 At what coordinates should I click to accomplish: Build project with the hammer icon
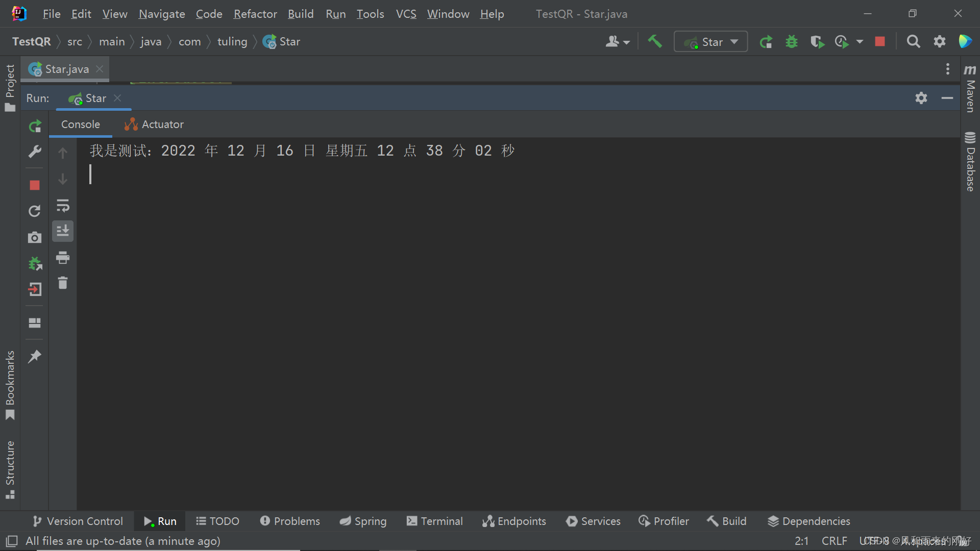click(x=655, y=41)
